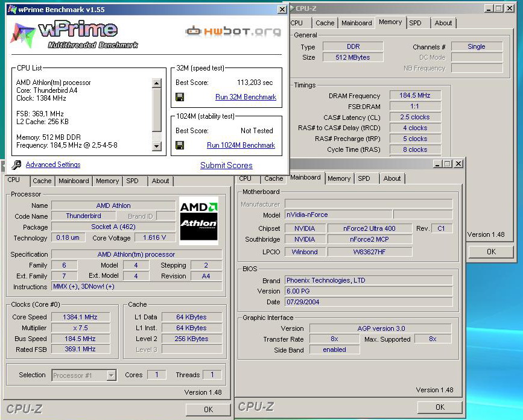Image resolution: width=523 pixels, height=420 pixels.
Task: Select Cache tab in Mainboard window
Action: click(273, 178)
